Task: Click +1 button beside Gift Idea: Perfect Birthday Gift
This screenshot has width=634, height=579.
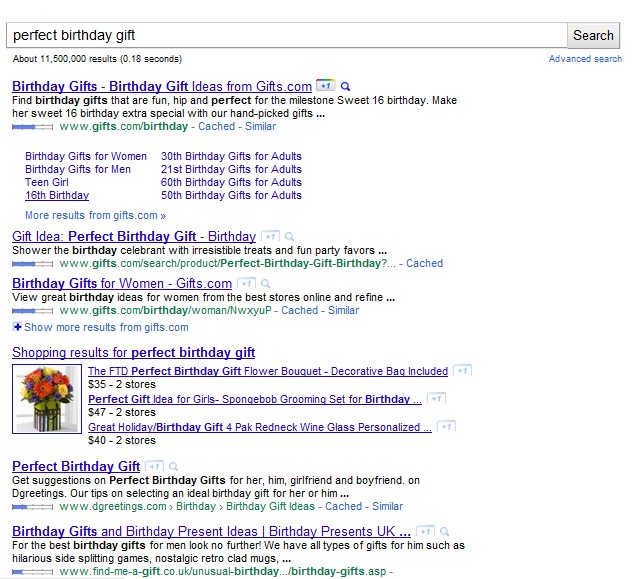Action: pos(271,236)
